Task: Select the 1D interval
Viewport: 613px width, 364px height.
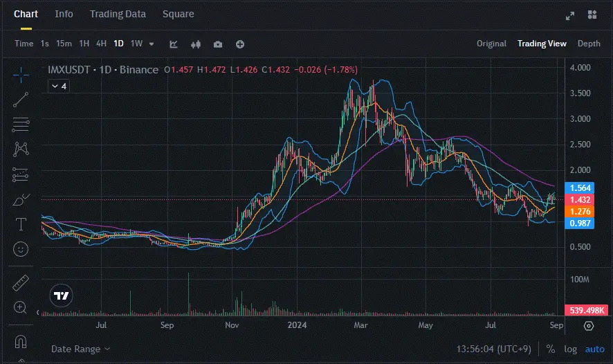Action: click(x=118, y=44)
